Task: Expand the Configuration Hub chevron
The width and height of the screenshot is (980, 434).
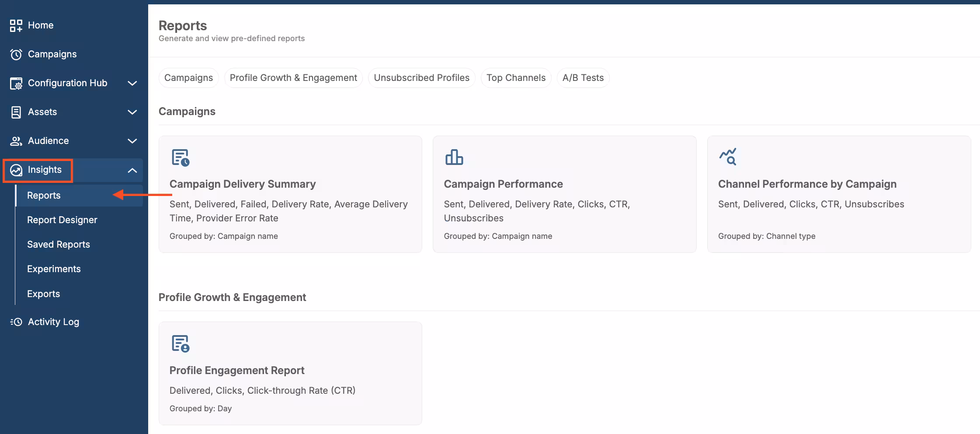Action: (132, 83)
